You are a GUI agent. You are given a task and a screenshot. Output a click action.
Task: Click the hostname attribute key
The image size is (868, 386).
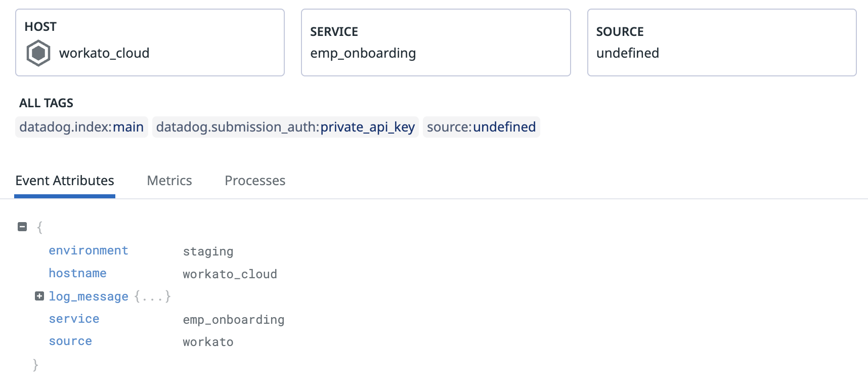pyautogui.click(x=77, y=273)
